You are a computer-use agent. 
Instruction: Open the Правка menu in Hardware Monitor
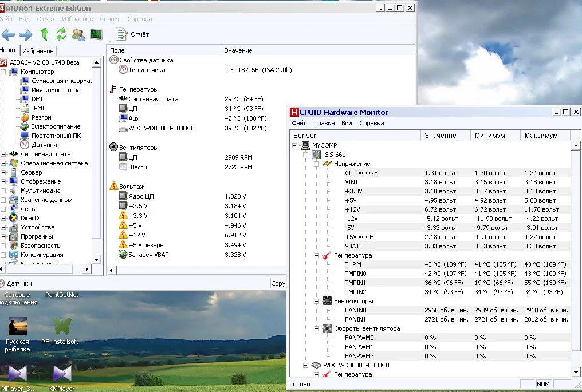pyautogui.click(x=324, y=123)
